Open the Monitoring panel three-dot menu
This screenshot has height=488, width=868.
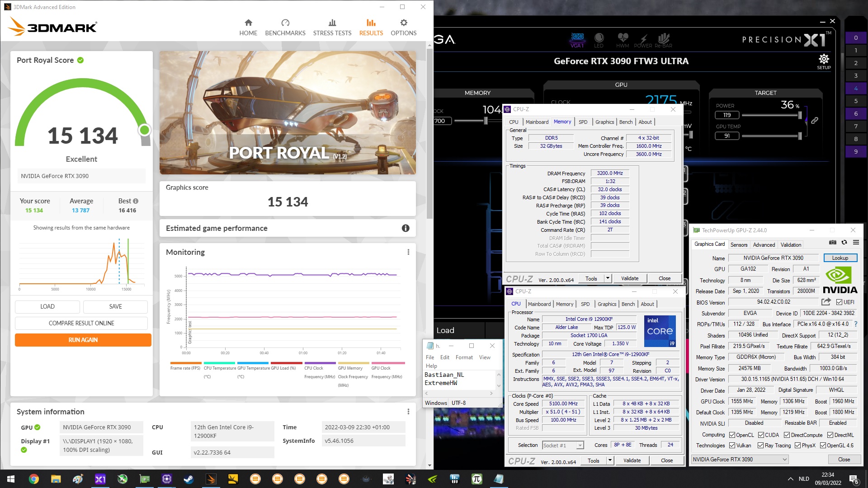coord(408,252)
